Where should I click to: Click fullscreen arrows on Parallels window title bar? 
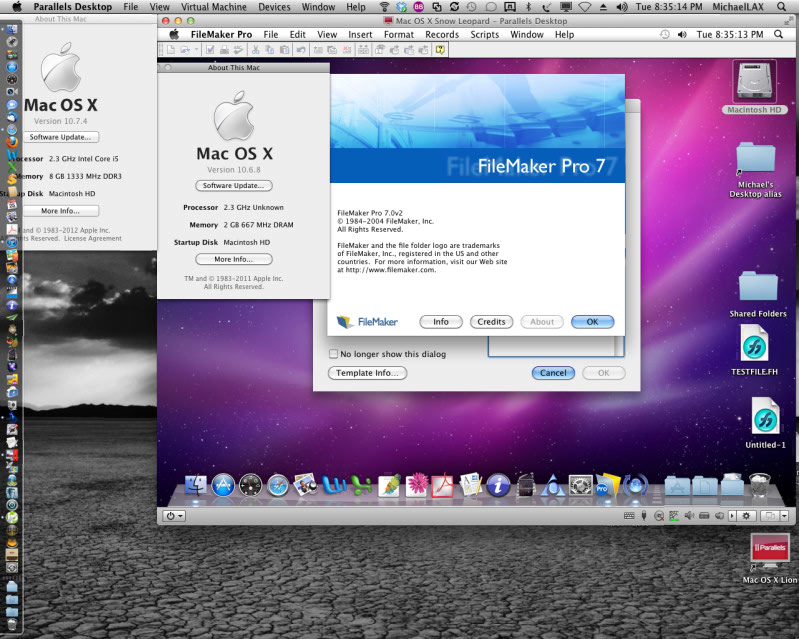click(789, 20)
